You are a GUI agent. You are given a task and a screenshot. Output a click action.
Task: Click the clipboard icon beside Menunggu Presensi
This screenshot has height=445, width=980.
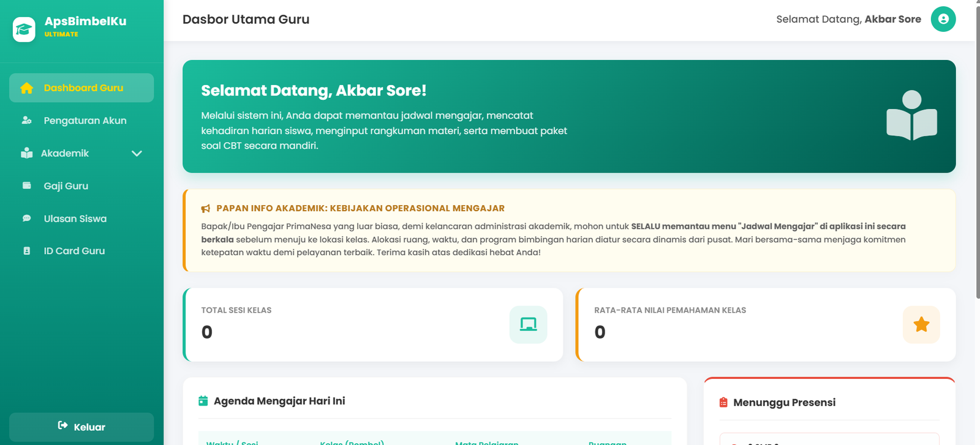click(x=723, y=402)
